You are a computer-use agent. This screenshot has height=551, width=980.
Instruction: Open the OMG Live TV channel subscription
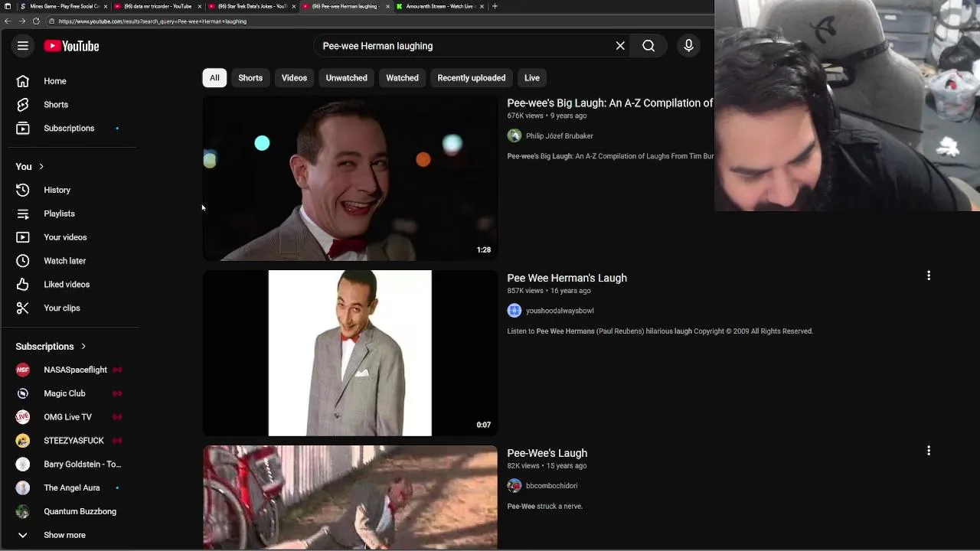[69, 417]
